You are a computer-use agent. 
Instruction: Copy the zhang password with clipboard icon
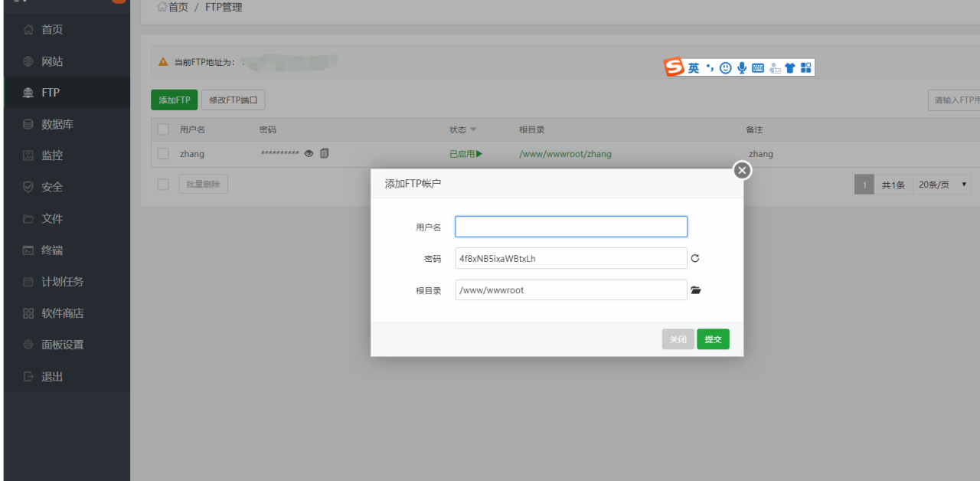coord(325,154)
